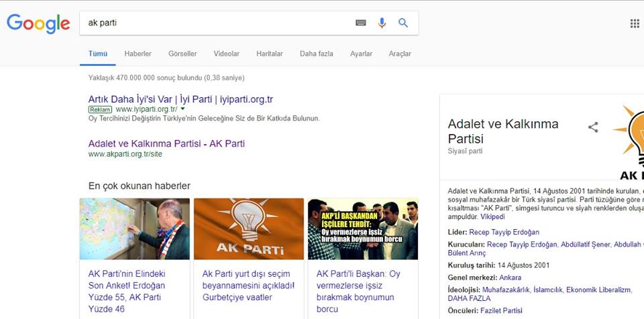644x319 pixels.
Task: Click the Araçlar tools button
Action: (x=400, y=54)
